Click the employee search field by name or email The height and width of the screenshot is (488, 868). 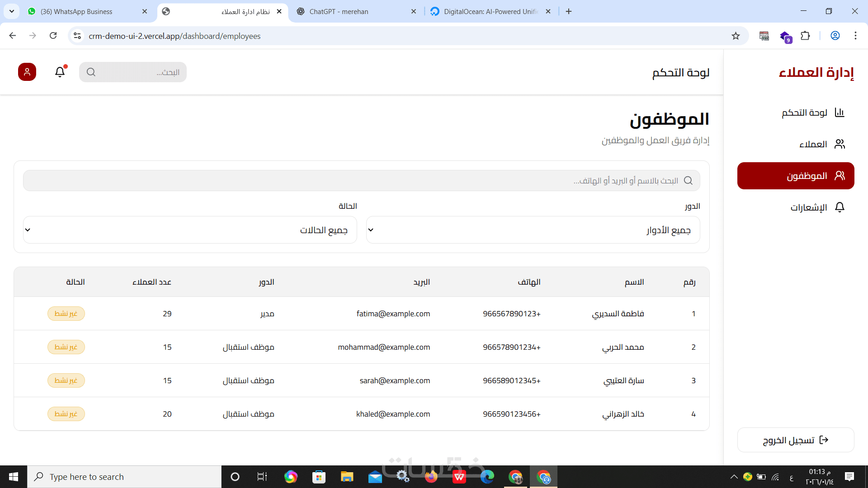click(362, 181)
